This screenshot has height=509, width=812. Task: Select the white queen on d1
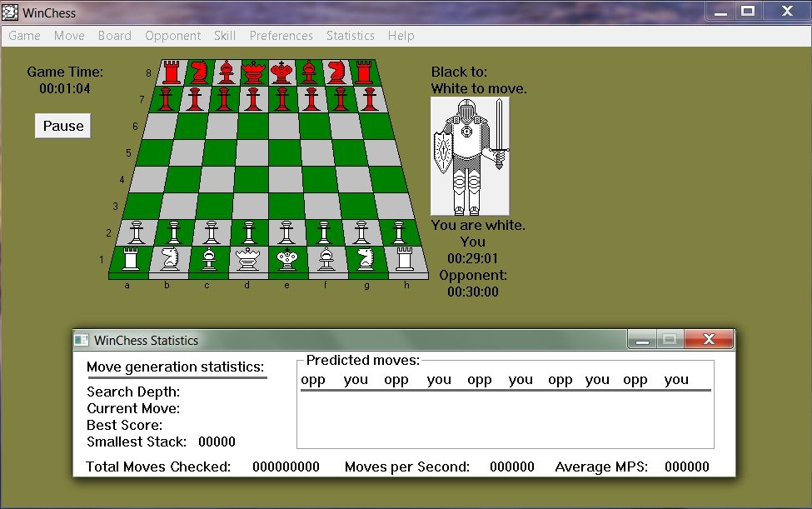tap(247, 259)
